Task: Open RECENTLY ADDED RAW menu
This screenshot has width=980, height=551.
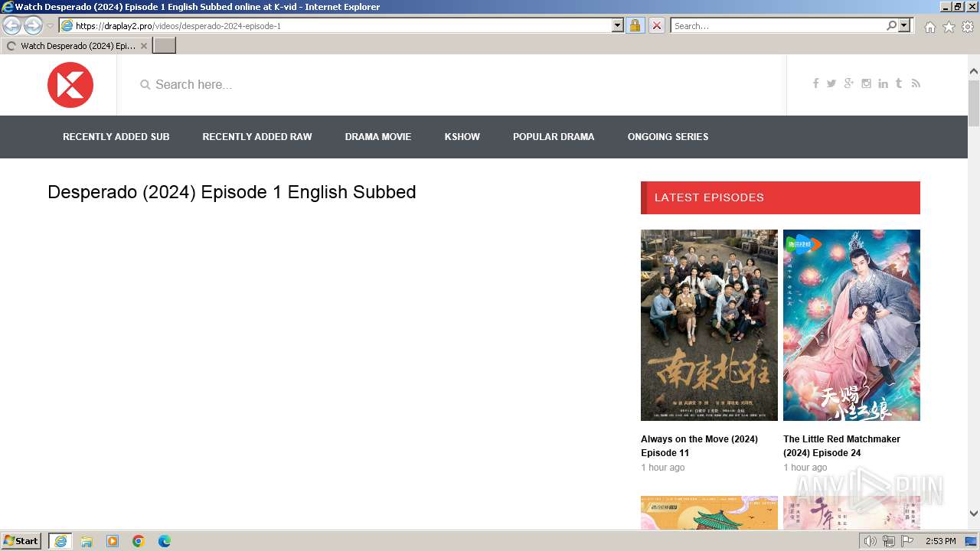Action: pos(257,137)
